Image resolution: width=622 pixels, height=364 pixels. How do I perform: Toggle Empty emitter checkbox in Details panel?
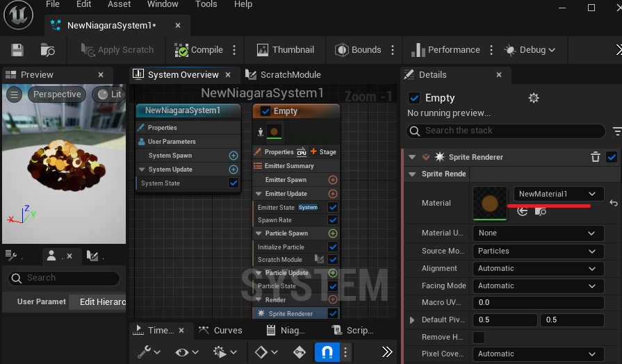(414, 98)
